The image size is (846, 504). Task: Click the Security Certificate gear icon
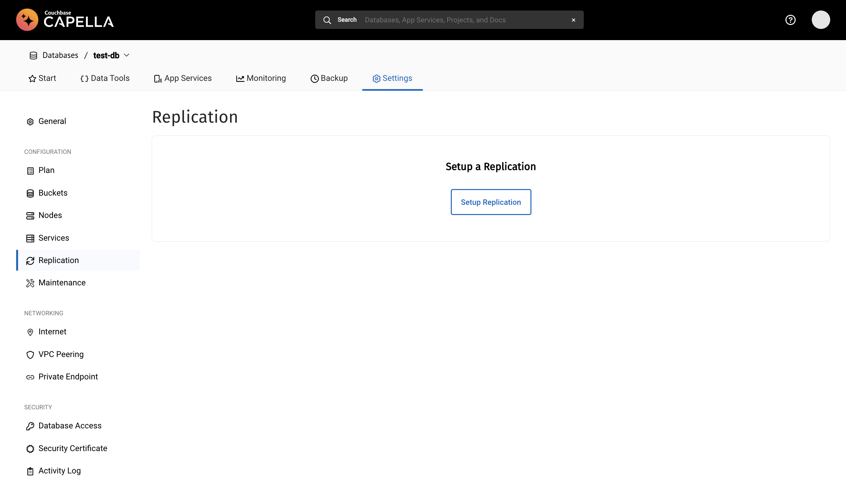pos(30,449)
